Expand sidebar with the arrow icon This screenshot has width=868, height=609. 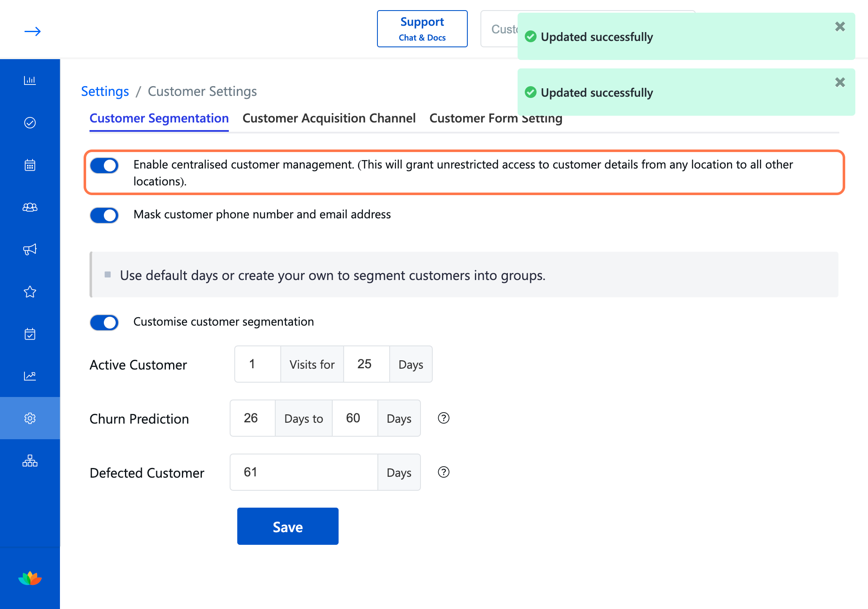tap(33, 32)
